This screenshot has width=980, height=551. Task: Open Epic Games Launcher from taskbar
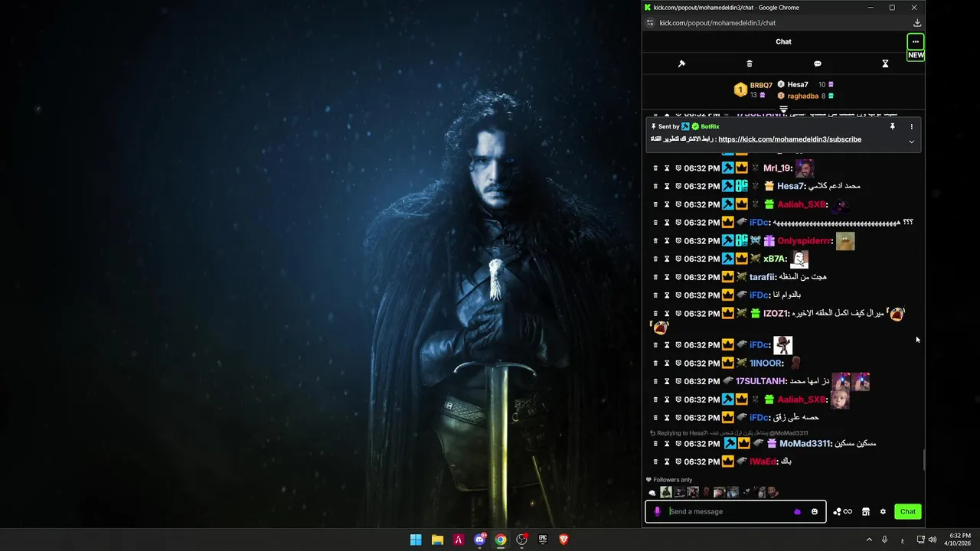543,540
